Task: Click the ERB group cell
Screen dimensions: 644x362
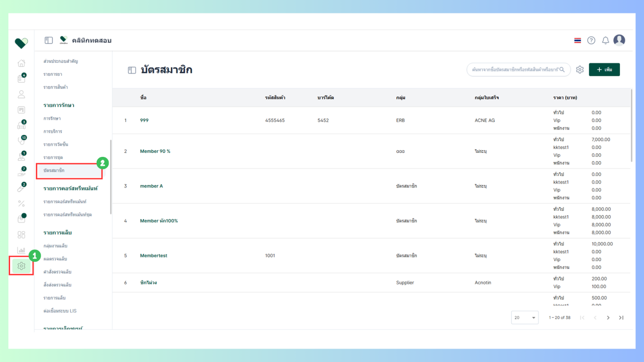Action: pos(401,121)
